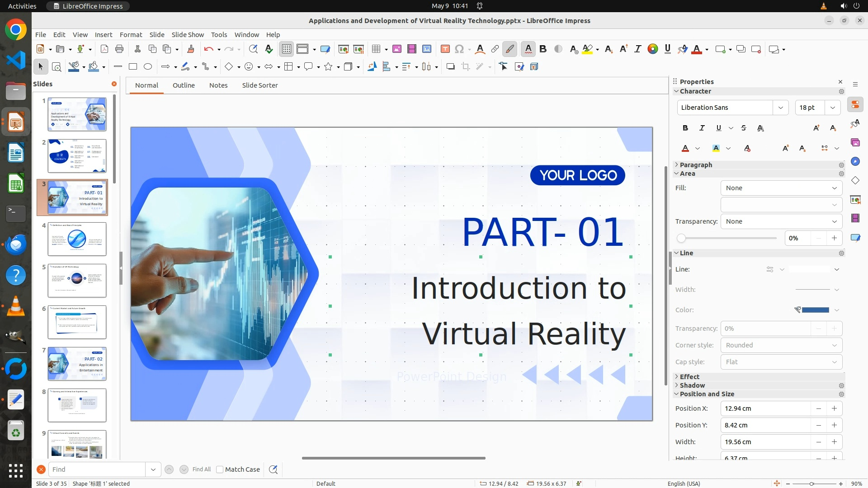Toggle Bold in Character panel
The width and height of the screenshot is (868, 488).
685,128
